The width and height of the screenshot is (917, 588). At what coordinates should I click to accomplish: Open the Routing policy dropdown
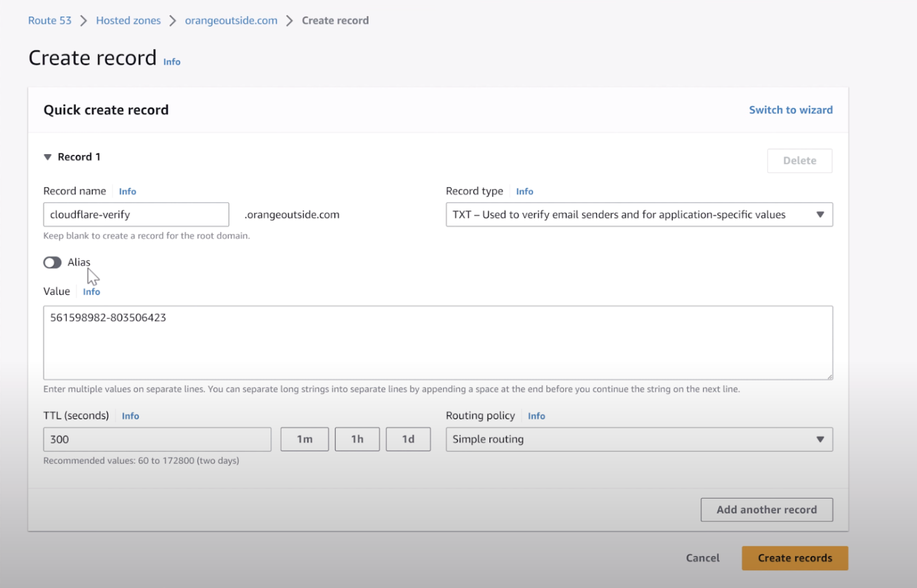(639, 439)
